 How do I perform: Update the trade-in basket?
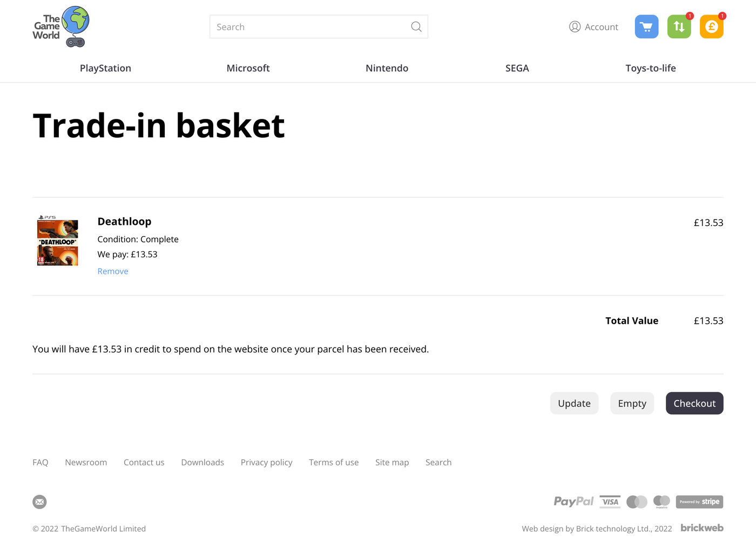574,403
